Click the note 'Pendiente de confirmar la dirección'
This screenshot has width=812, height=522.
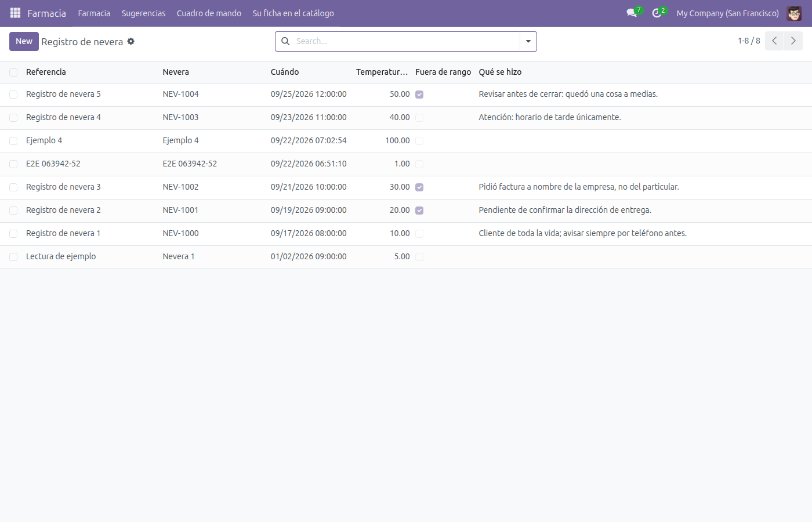click(565, 210)
